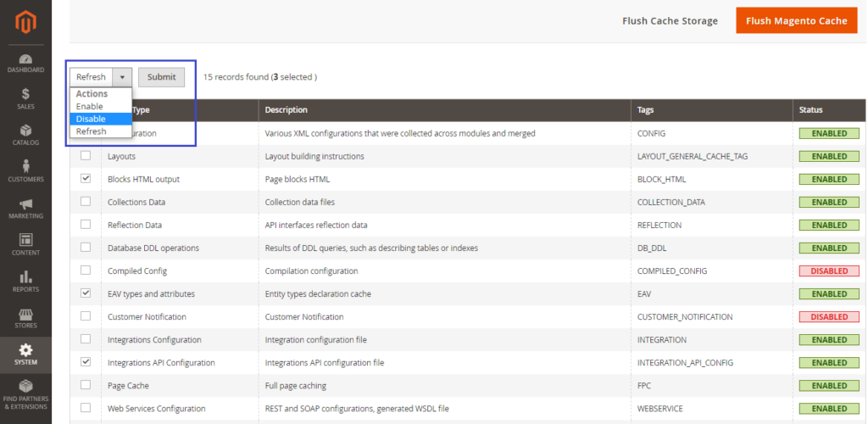
Task: Open the Sales dollar icon
Action: (x=25, y=94)
